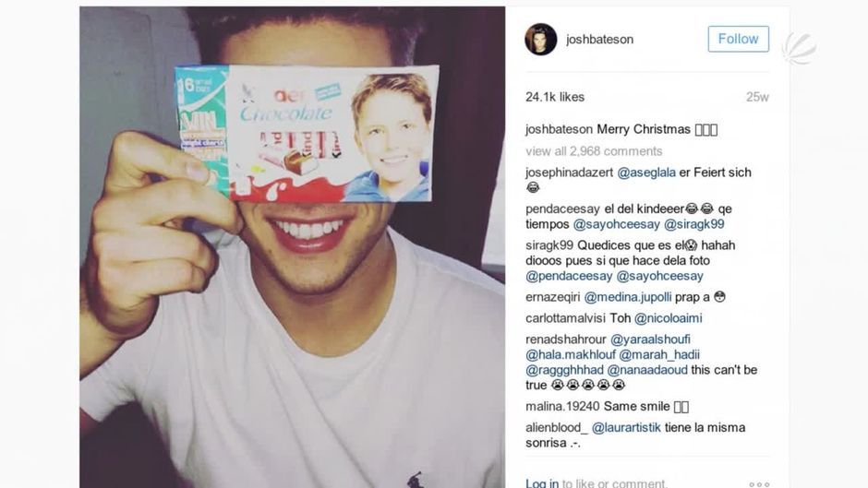Screen dimensions: 868x488
Task: Open the @laurartistik mention
Action: (x=626, y=428)
